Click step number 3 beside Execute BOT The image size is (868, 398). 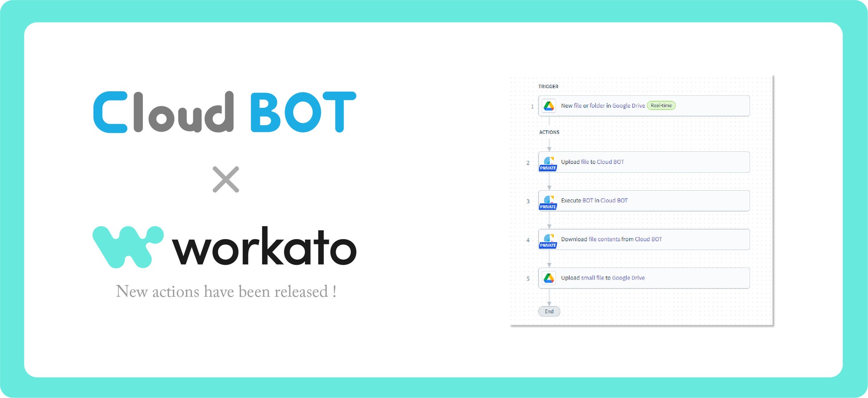click(x=528, y=202)
